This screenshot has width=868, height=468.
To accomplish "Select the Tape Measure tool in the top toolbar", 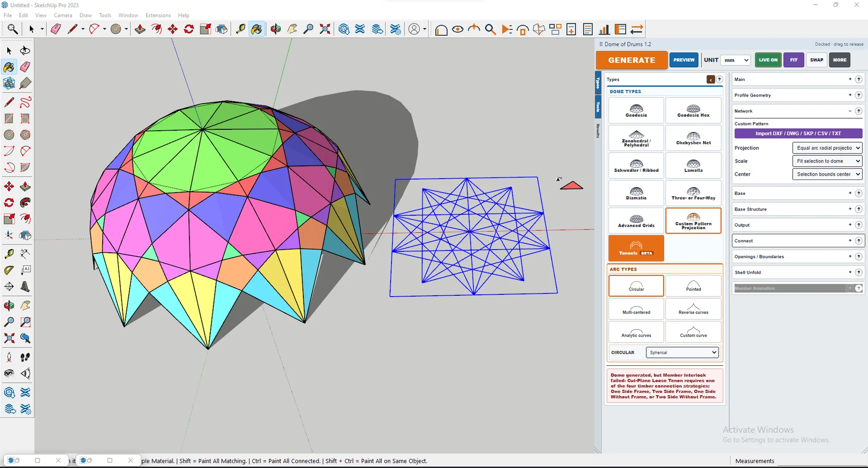I will point(240,29).
